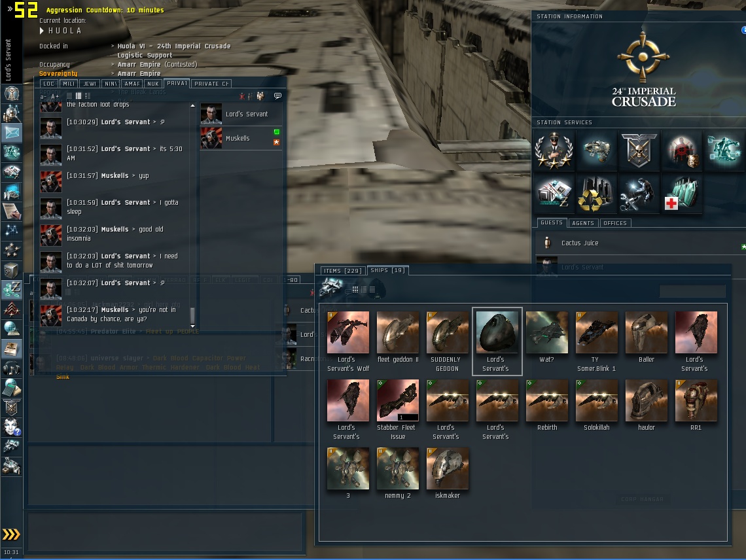Click the red X icon in chat header
Screen dimensions: 746x560
[242, 97]
